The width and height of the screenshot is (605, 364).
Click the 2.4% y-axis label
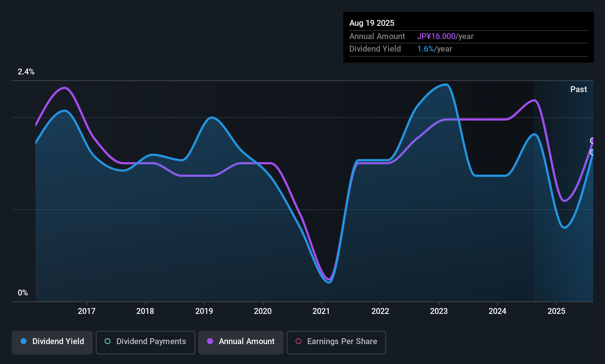click(26, 71)
